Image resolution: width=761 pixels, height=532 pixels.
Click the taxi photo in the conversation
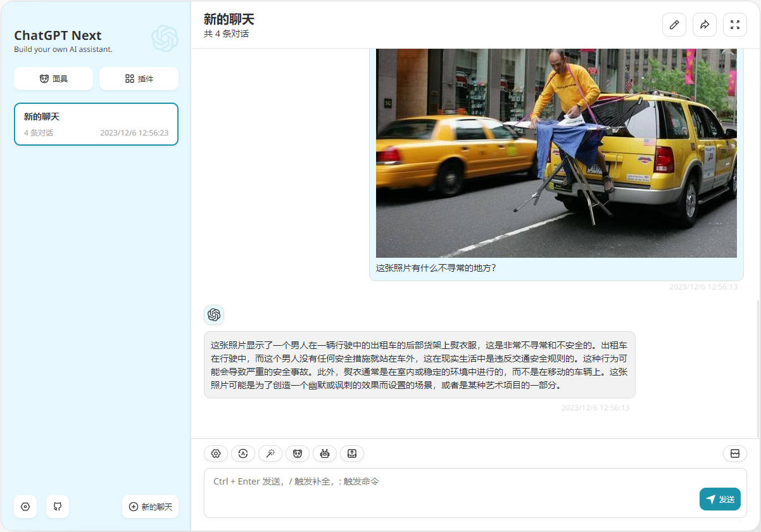(x=556, y=152)
